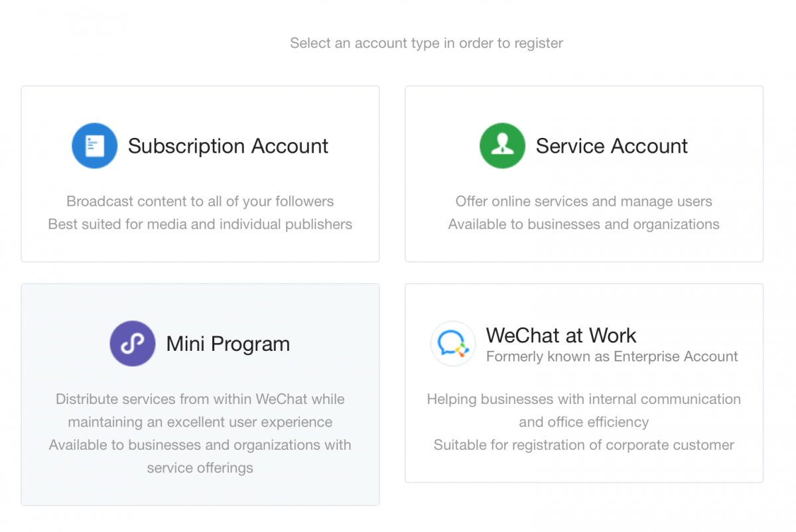
Task: Click 'maintaining an excellent user experience' text
Action: coord(200,422)
